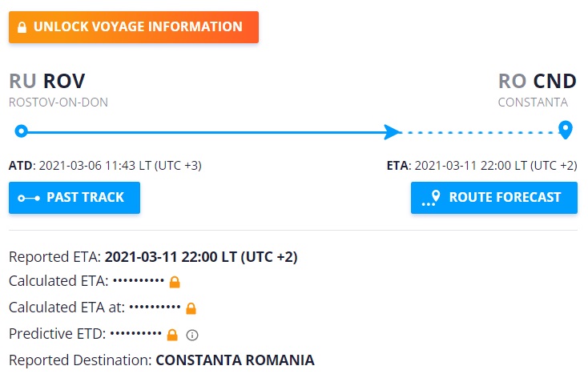Click the departure circle marker on the route line

[22, 131]
